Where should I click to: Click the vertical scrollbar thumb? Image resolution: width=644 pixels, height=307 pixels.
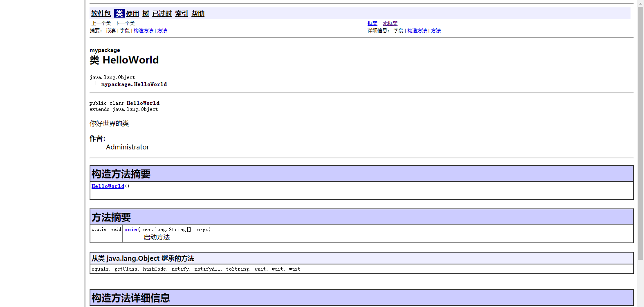point(640,133)
